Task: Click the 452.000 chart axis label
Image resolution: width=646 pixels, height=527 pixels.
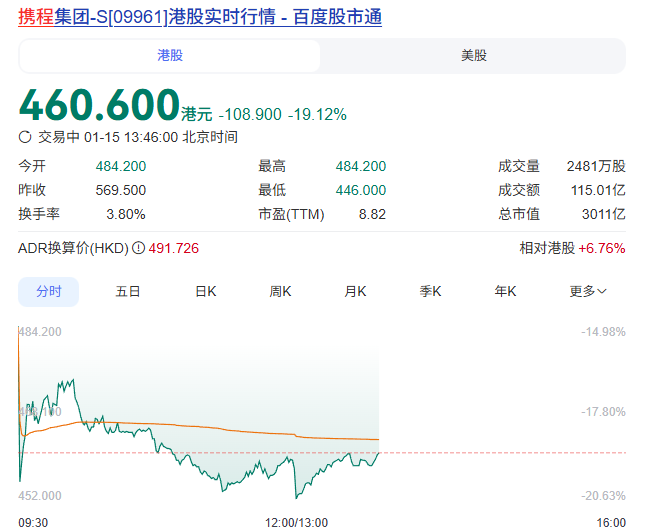Action: coord(40,496)
